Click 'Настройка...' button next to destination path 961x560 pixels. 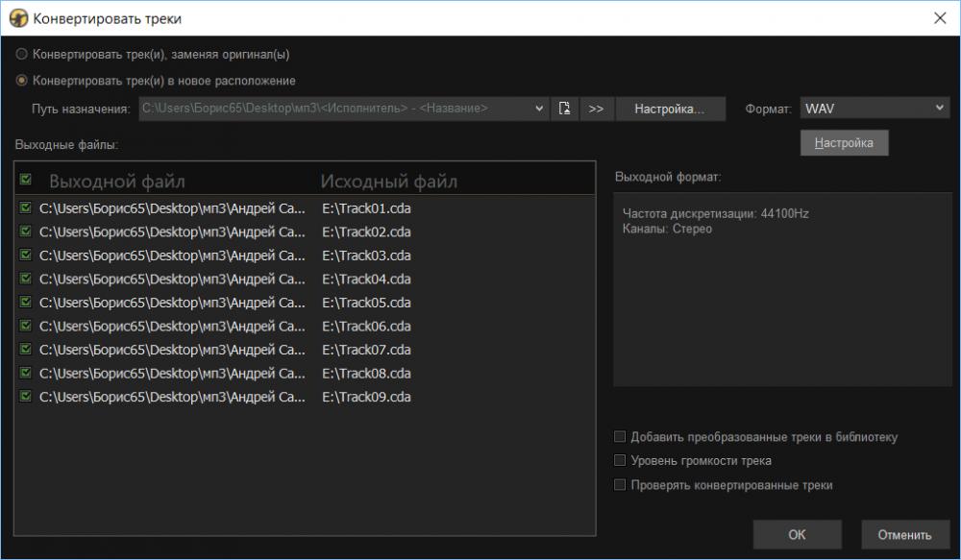pyautogui.click(x=671, y=109)
